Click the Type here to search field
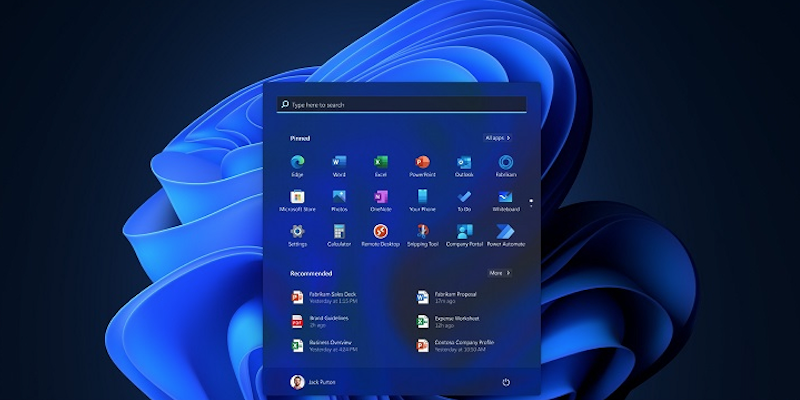The width and height of the screenshot is (800, 400). pyautogui.click(x=402, y=105)
